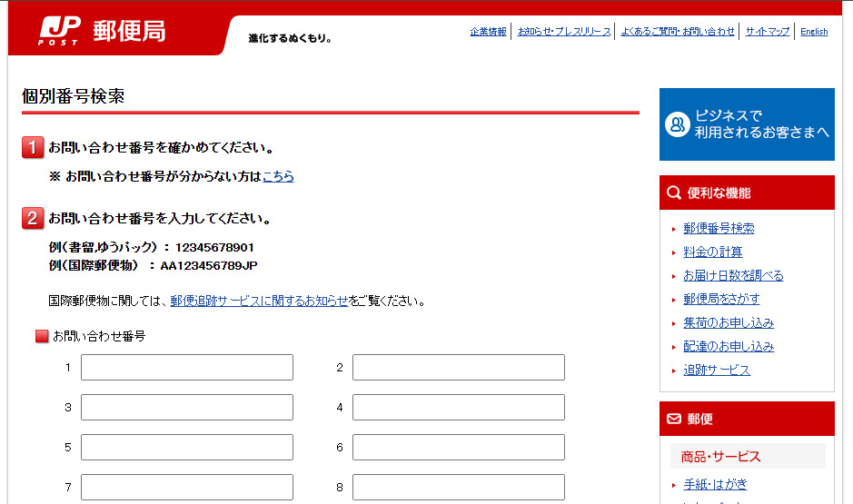Open 郵便追跡サービスに関するお知らせ link
853x504 pixels.
click(259, 301)
